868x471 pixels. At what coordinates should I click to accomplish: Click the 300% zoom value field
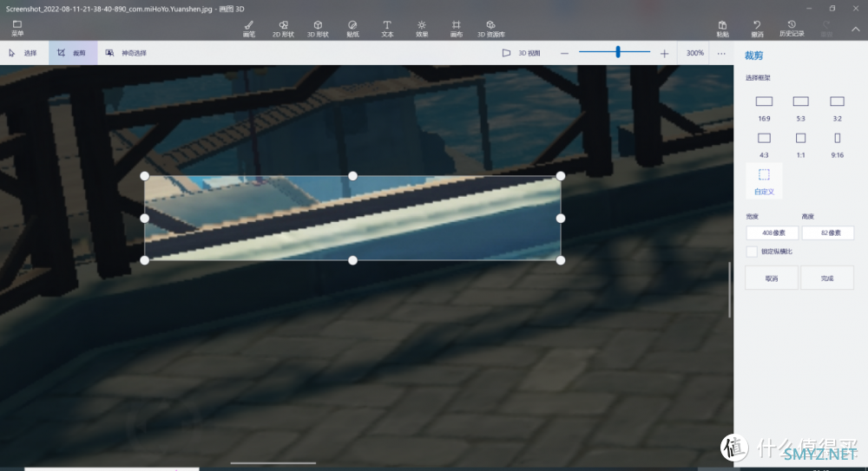pos(694,53)
